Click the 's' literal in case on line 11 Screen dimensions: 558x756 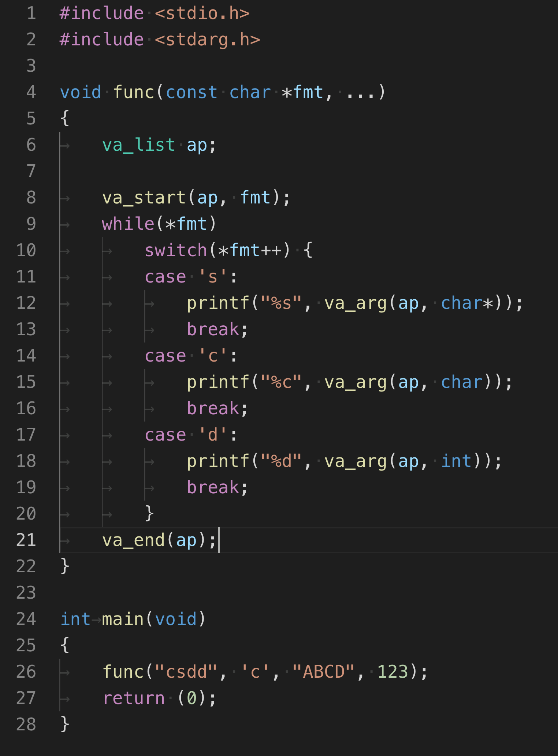coord(213,277)
